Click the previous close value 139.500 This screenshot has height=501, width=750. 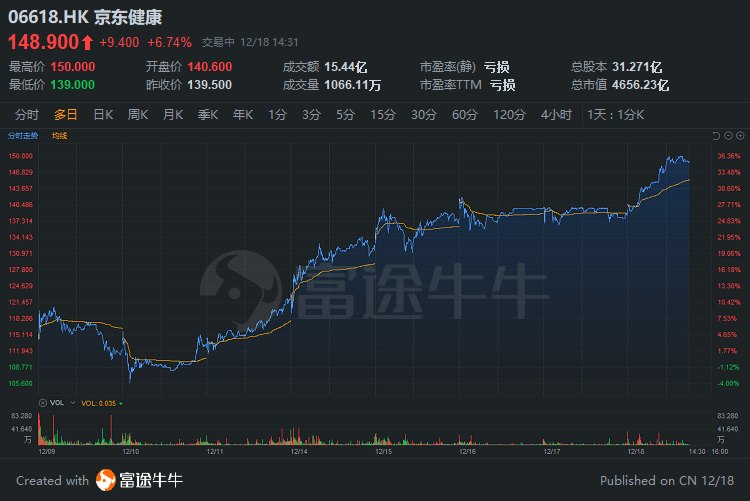tap(210, 85)
